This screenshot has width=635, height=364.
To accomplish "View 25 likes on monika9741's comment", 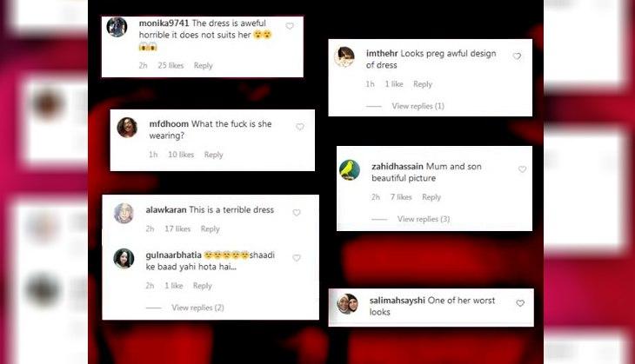I will point(170,65).
